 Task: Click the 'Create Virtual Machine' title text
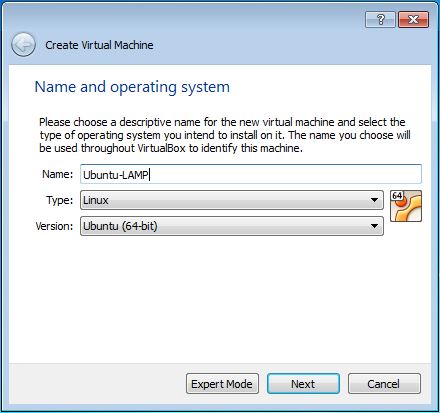[99, 45]
